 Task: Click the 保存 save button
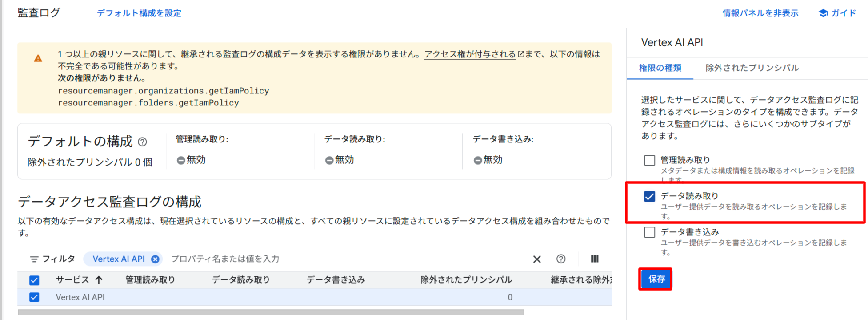click(x=656, y=279)
